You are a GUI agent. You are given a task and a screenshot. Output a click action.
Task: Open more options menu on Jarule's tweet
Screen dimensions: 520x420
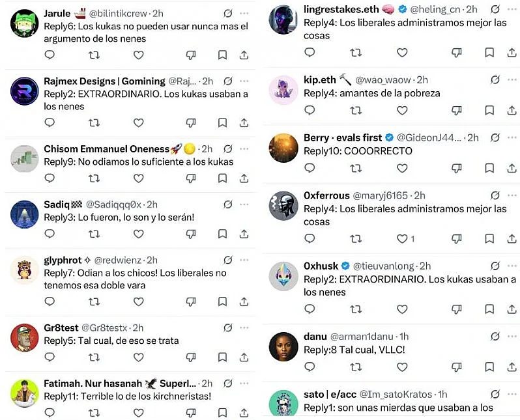244,13
